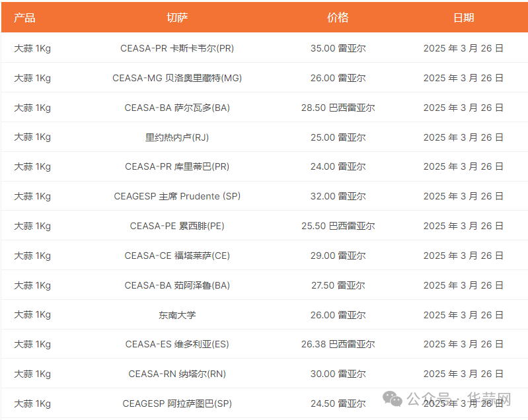This screenshot has width=528, height=420.
Task: Select the CEASA-PR 卡斯卡韦尔(PR) market cell
Action: tap(177, 48)
